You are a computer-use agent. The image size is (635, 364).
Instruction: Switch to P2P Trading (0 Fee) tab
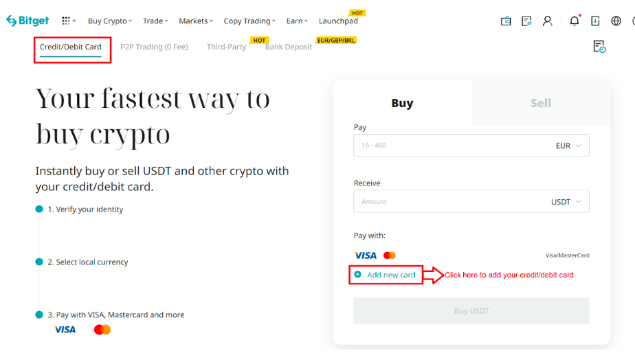pyautogui.click(x=154, y=47)
